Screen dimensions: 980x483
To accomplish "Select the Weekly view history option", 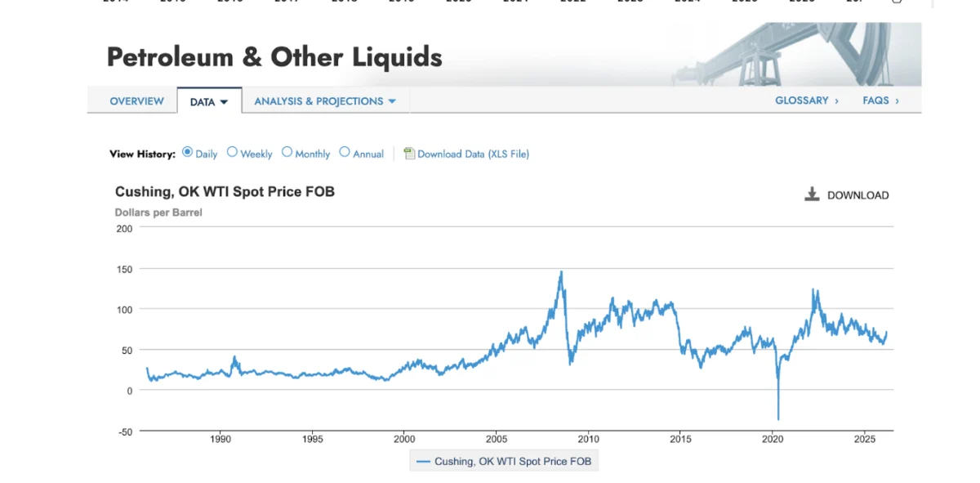I will (231, 152).
